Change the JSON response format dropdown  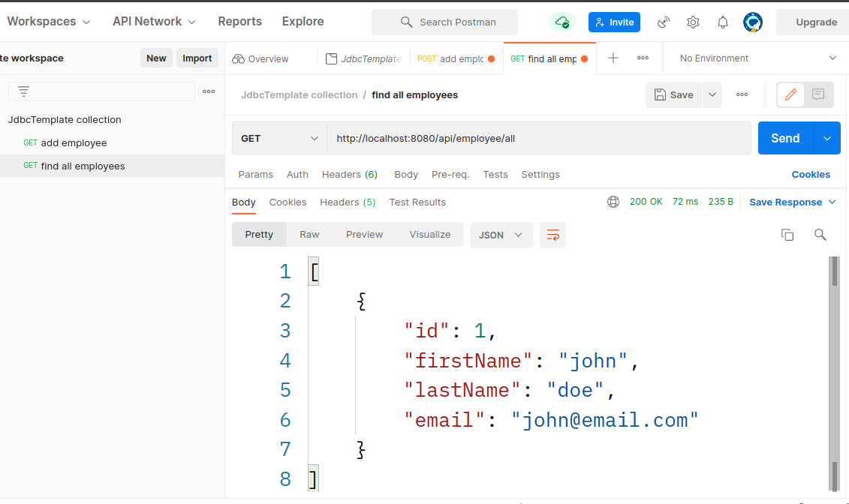pyautogui.click(x=501, y=235)
